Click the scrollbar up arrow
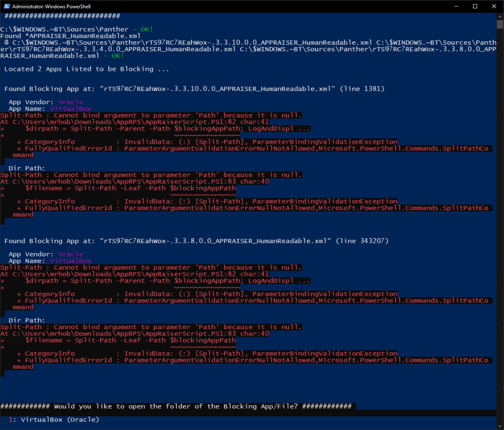Screen dimensions: 504x430 500,16
